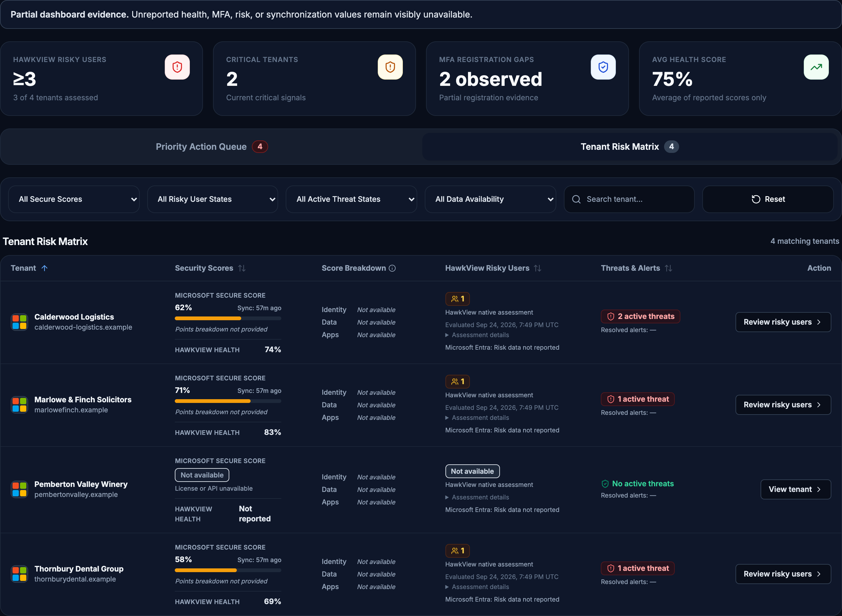
Task: Click the 4 matching tenants label
Action: 805,241
